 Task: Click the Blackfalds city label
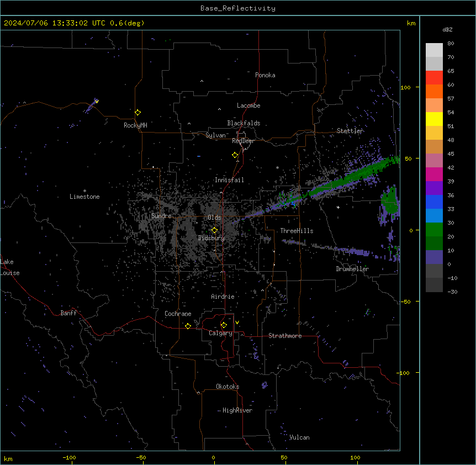[x=244, y=123]
